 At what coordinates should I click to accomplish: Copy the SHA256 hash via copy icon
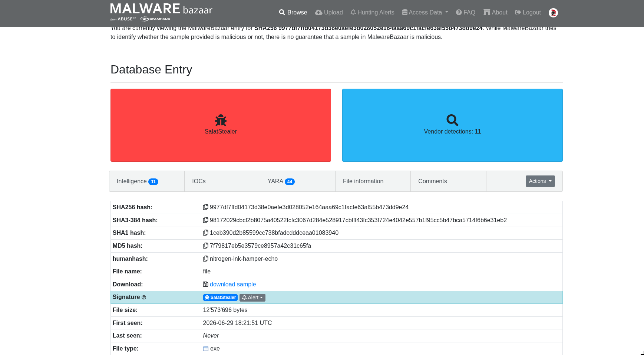(205, 207)
